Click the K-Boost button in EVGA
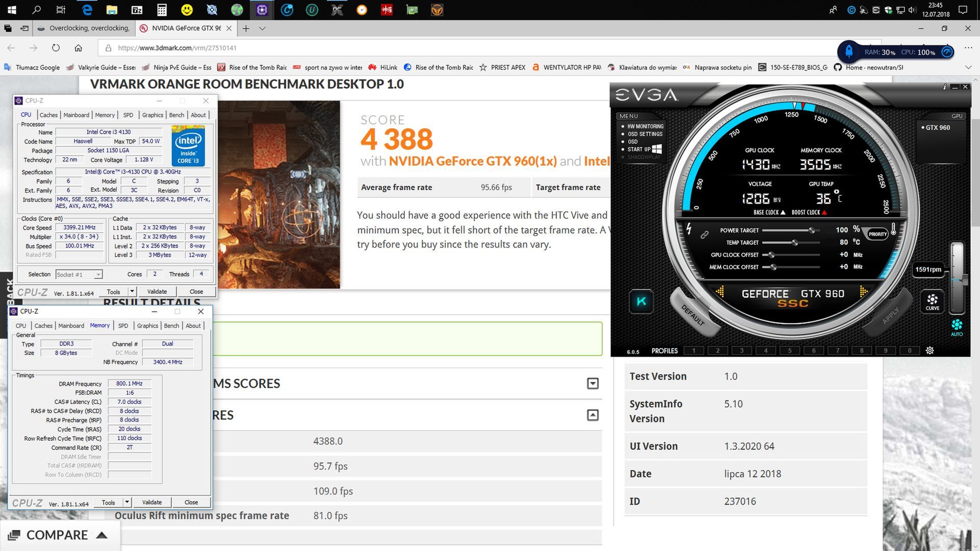980x551 pixels. click(x=641, y=301)
